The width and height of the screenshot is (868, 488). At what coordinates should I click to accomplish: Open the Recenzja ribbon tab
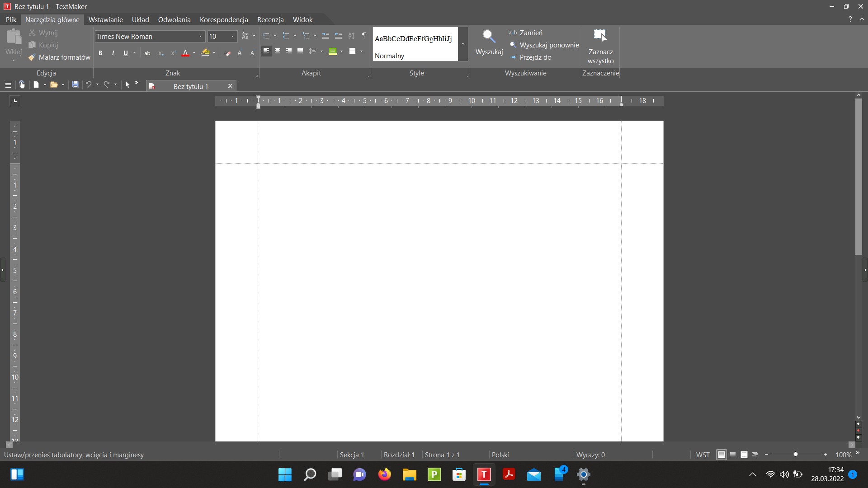[270, 20]
